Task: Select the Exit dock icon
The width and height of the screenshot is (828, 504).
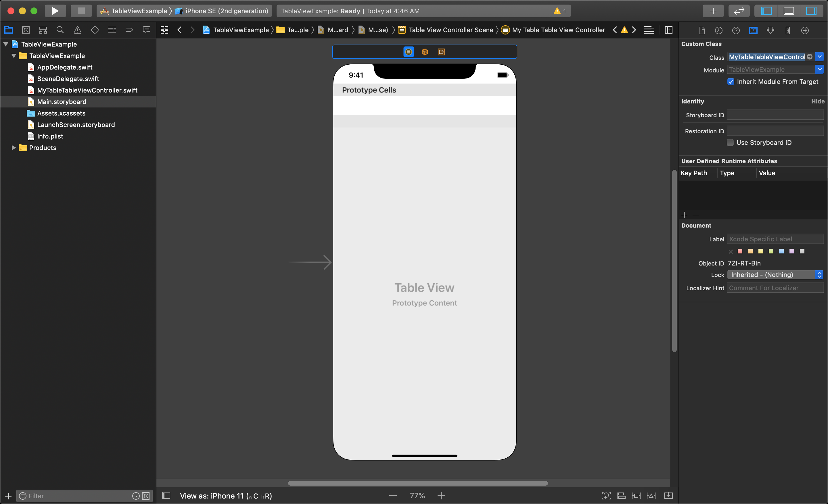Action: pos(441,52)
